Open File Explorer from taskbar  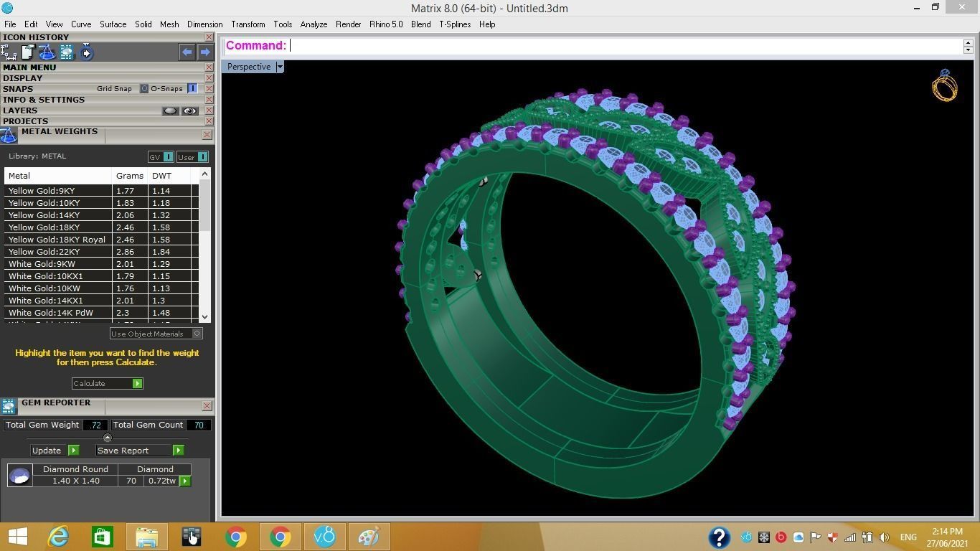point(147,537)
